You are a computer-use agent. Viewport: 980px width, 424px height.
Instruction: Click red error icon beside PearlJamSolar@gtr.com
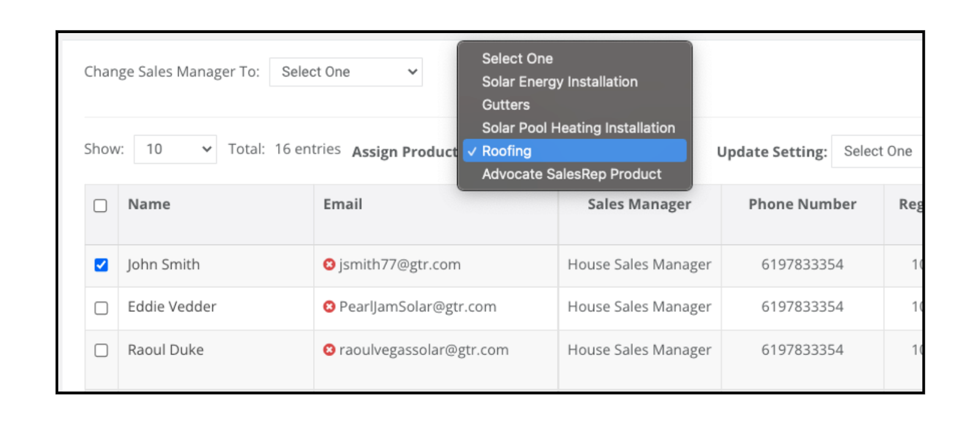[329, 306]
